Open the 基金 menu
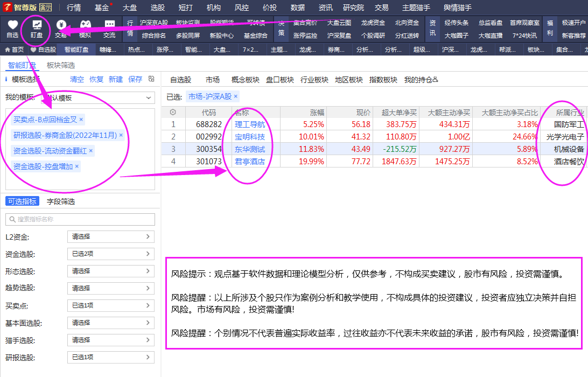Image resolution: width=588 pixels, height=377 pixels. pyautogui.click(x=102, y=8)
